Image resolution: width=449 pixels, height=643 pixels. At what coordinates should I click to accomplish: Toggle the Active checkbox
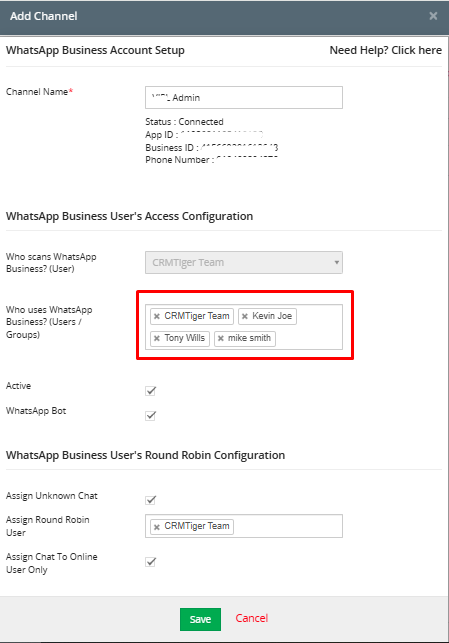150,390
